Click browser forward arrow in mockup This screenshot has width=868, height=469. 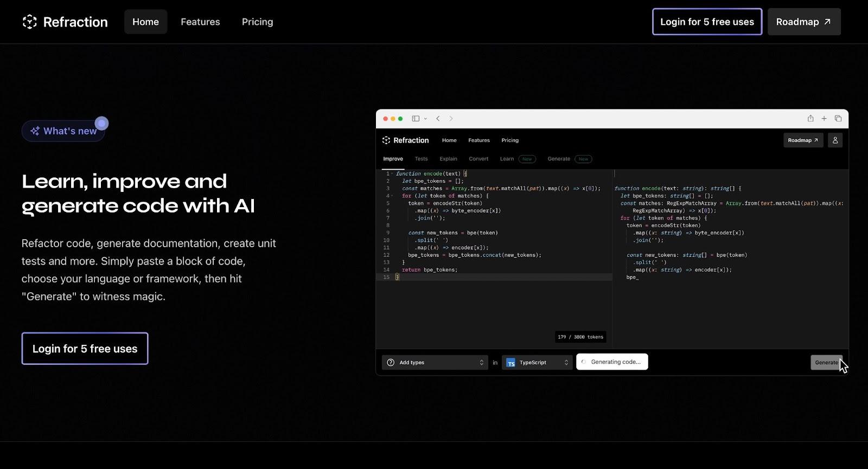click(x=451, y=119)
